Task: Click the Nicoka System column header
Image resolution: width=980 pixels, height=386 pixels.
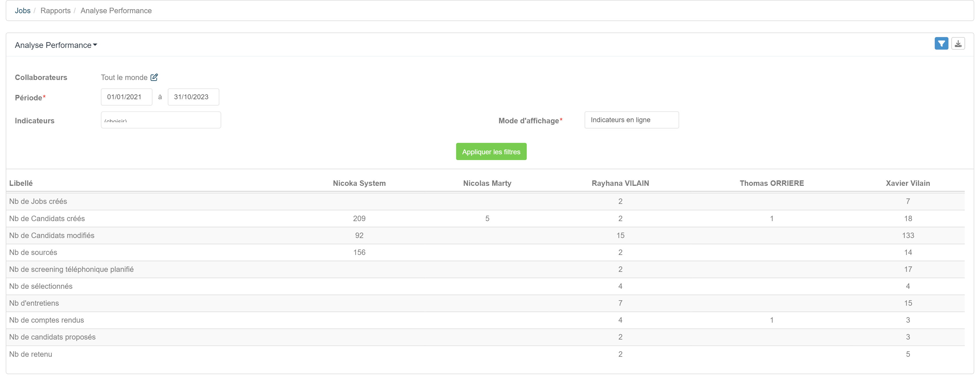Action: [x=359, y=183]
